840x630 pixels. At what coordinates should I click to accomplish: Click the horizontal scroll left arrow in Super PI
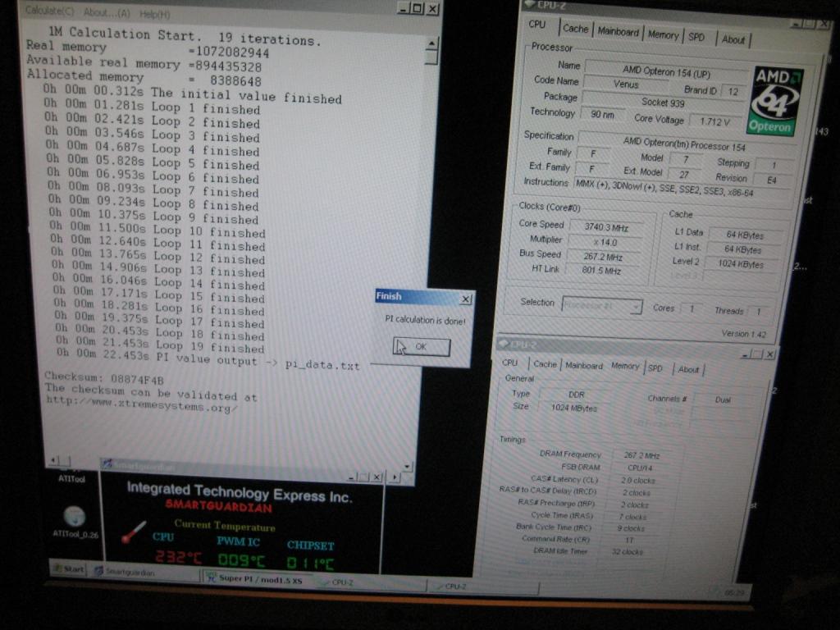point(54,459)
